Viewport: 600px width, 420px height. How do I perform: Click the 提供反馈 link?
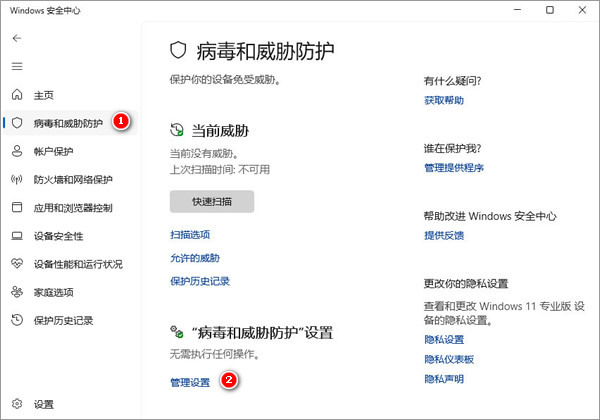[x=443, y=235]
